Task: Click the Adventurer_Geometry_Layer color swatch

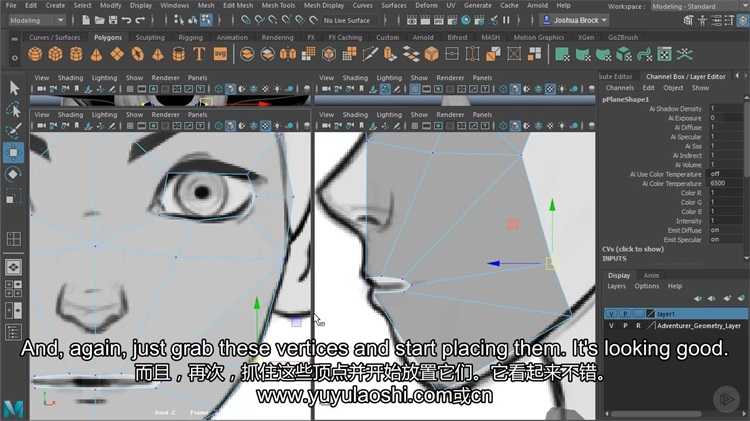Action: (651, 325)
